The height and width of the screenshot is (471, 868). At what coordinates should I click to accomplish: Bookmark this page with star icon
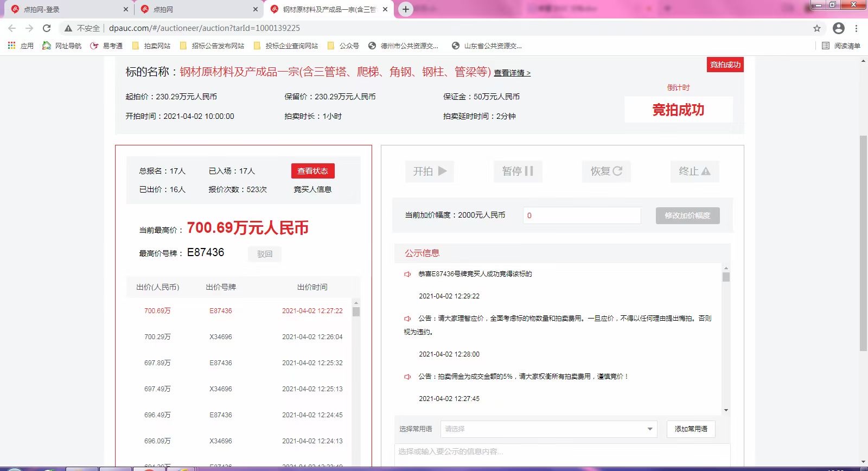(x=817, y=28)
